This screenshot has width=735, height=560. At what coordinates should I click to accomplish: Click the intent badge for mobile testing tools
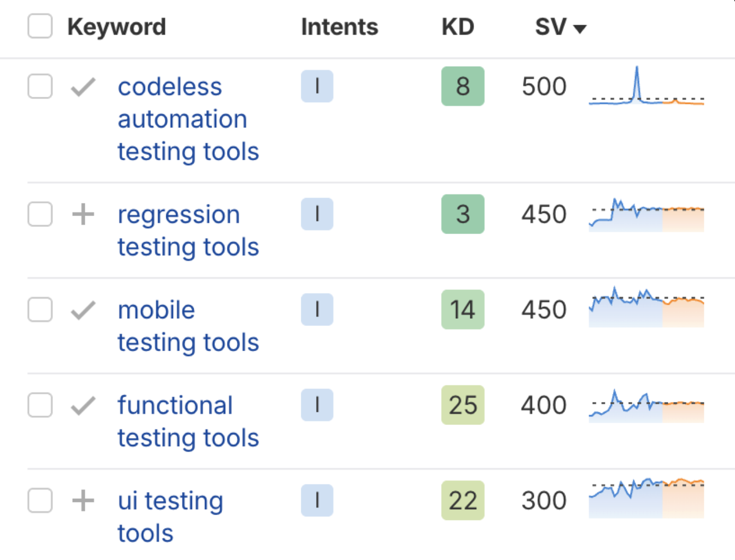[x=317, y=310]
